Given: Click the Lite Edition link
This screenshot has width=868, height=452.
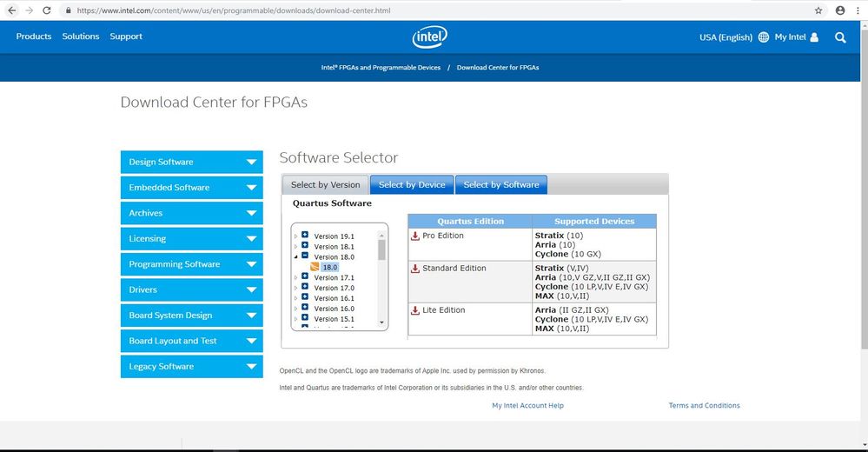Looking at the screenshot, I should (x=443, y=310).
